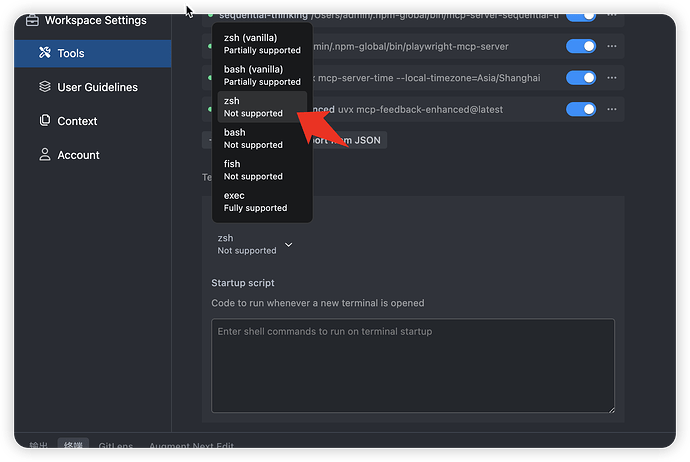Click the Account person icon
Screen dimensions: 690x462
click(44, 154)
